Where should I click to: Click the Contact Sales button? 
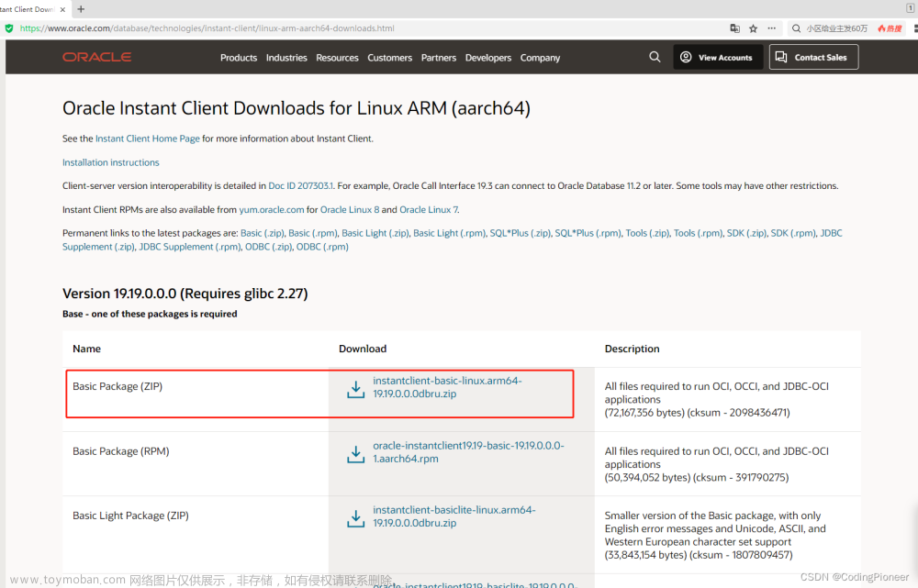813,57
